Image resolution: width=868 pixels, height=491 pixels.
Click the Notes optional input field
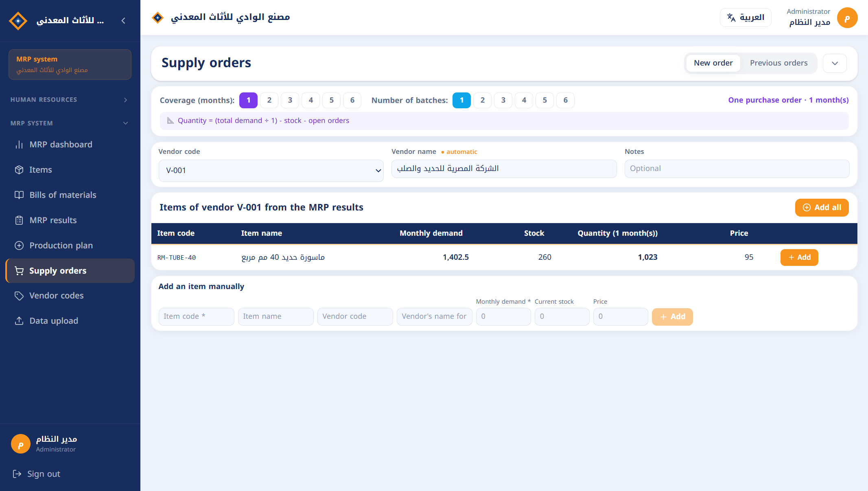pos(737,169)
